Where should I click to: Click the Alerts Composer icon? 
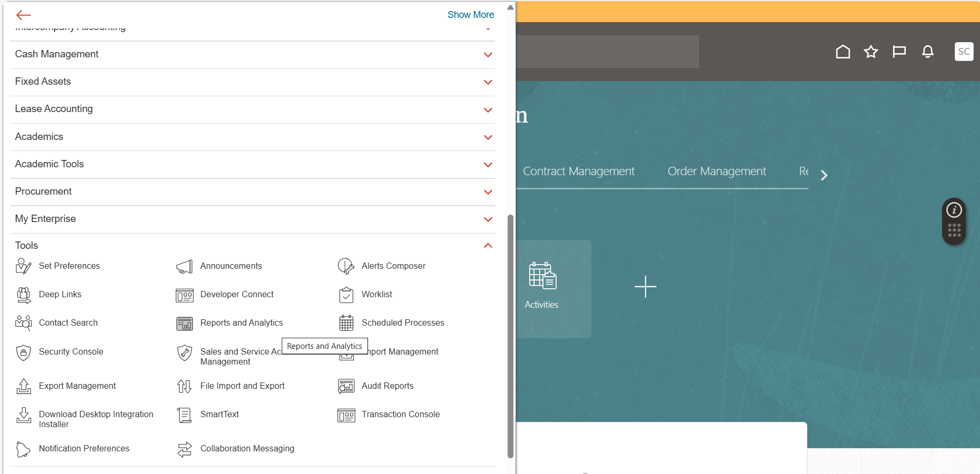346,266
